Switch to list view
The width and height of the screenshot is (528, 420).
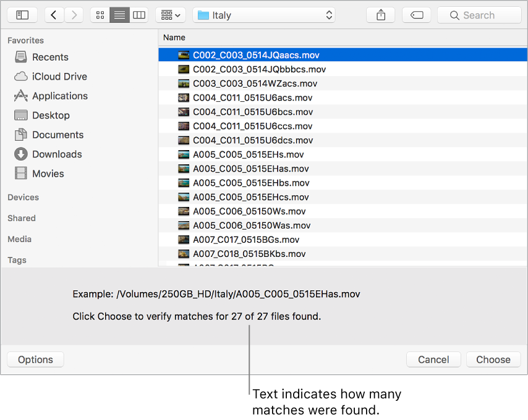coord(119,15)
